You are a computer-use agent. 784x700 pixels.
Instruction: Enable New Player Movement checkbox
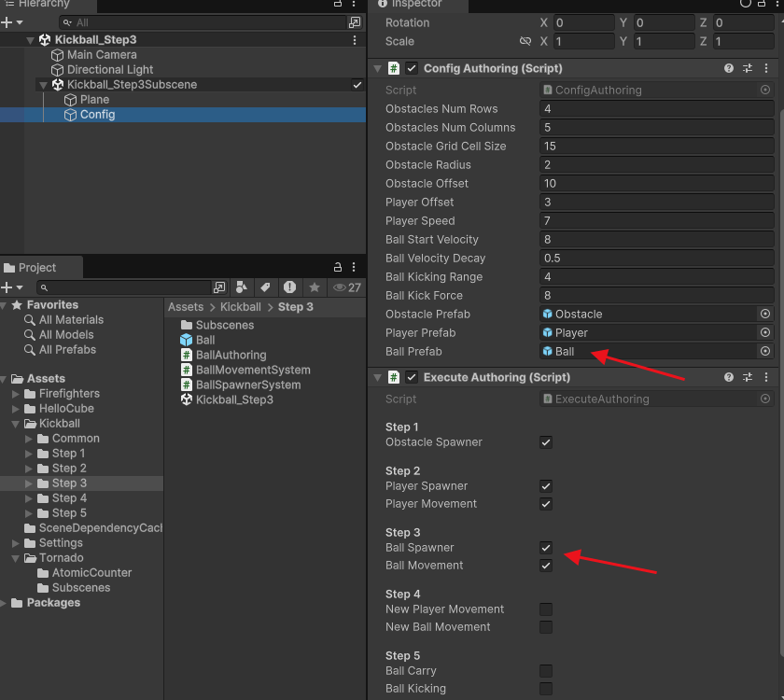(x=546, y=609)
